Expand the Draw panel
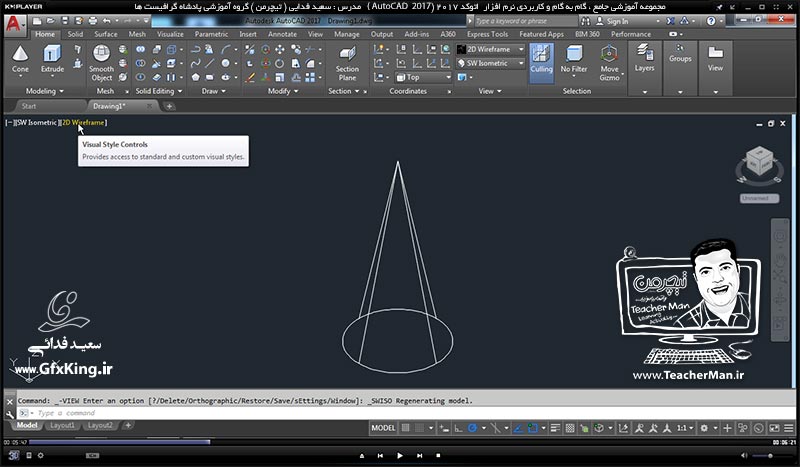This screenshot has height=467, width=800. tap(213, 91)
